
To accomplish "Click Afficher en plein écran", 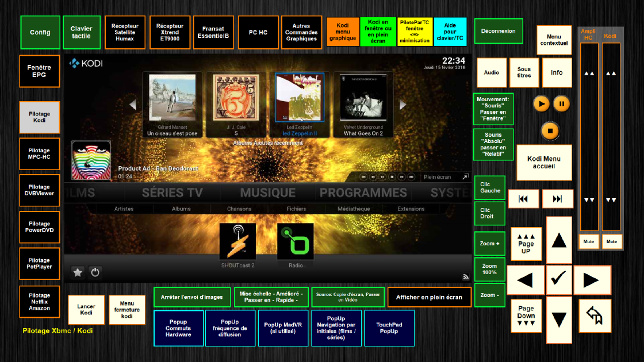I will (x=429, y=297).
